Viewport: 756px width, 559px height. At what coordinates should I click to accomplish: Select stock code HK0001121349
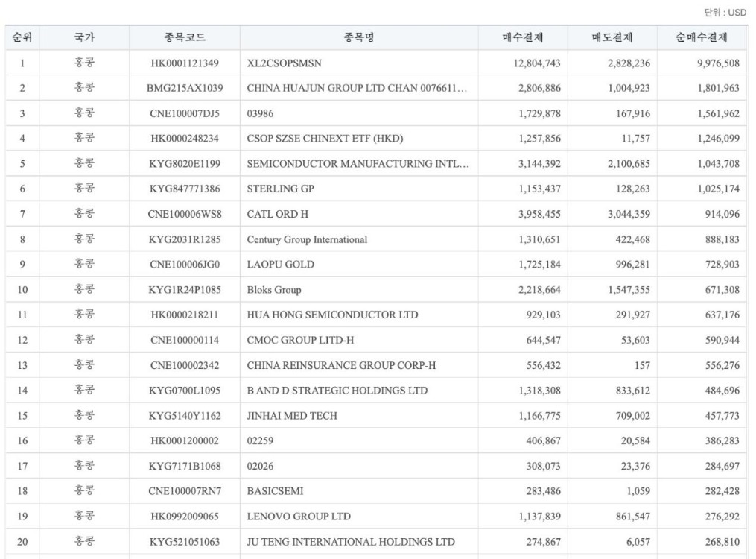(185, 63)
